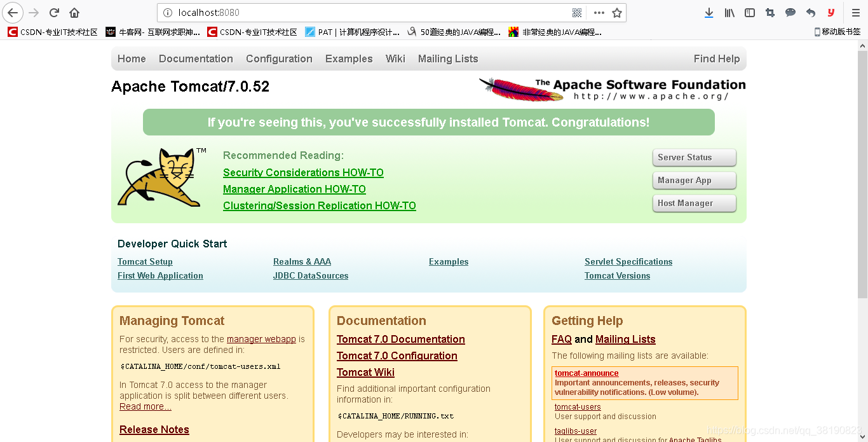Open first CSDN bookmark
The height and width of the screenshot is (442, 868).
(x=53, y=32)
